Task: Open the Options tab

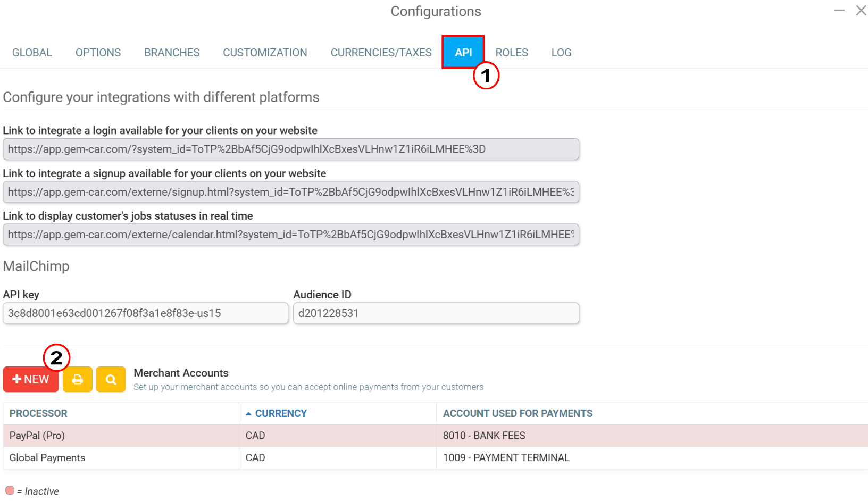Action: [98, 53]
